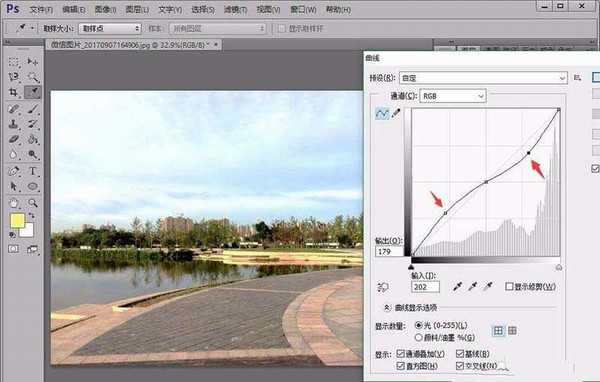This screenshot has width=600, height=382.
Task: Select the Zoom tool
Action: pyautogui.click(x=33, y=203)
